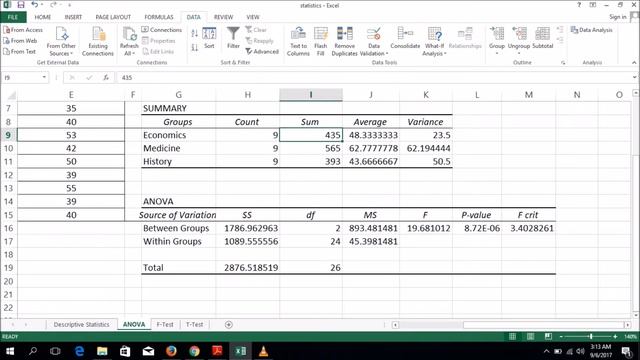Insert Subtotal for data
The image size is (640, 360).
pos(542,38)
